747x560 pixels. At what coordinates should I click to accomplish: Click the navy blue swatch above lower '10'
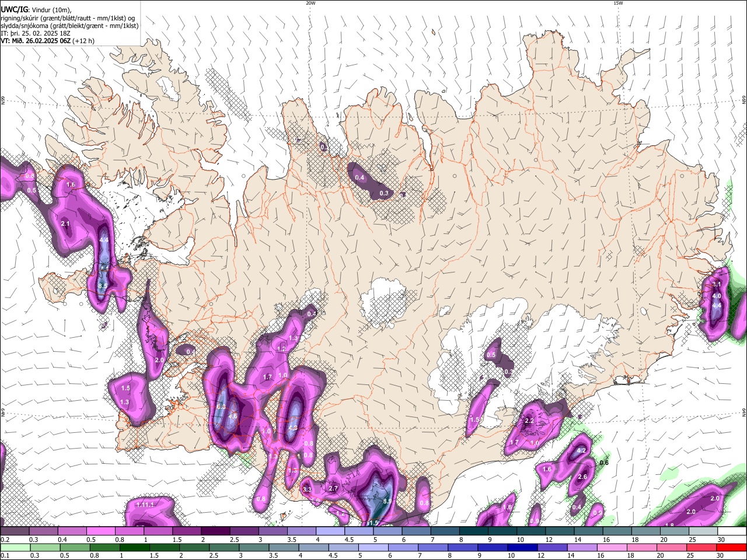[x=522, y=548]
